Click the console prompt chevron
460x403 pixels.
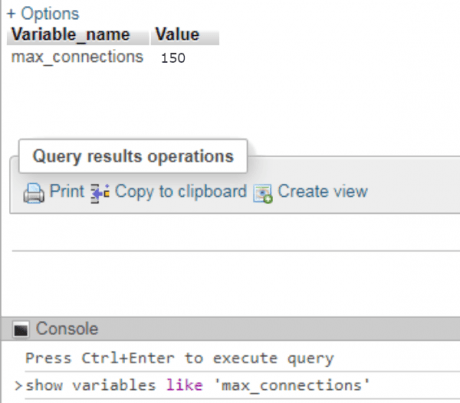18,386
